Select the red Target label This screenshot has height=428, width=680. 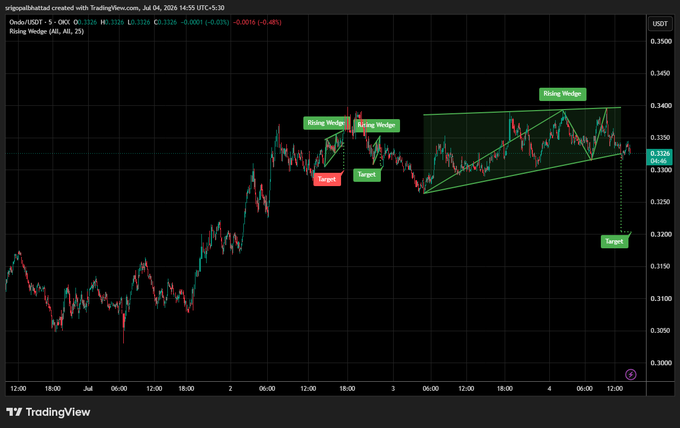[327, 179]
